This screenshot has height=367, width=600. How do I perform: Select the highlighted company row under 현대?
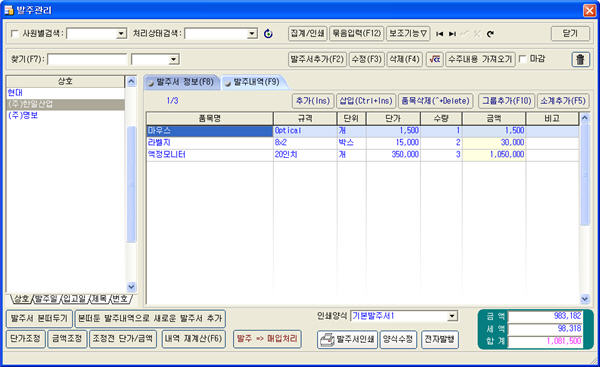65,104
